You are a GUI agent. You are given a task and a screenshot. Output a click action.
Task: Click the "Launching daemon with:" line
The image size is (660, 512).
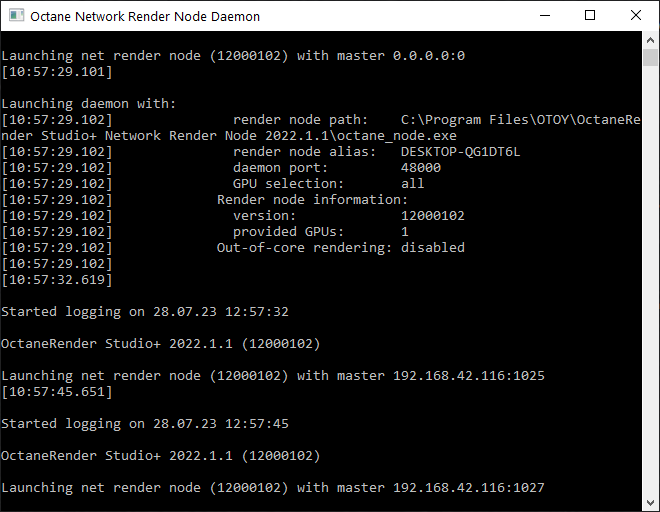89,104
